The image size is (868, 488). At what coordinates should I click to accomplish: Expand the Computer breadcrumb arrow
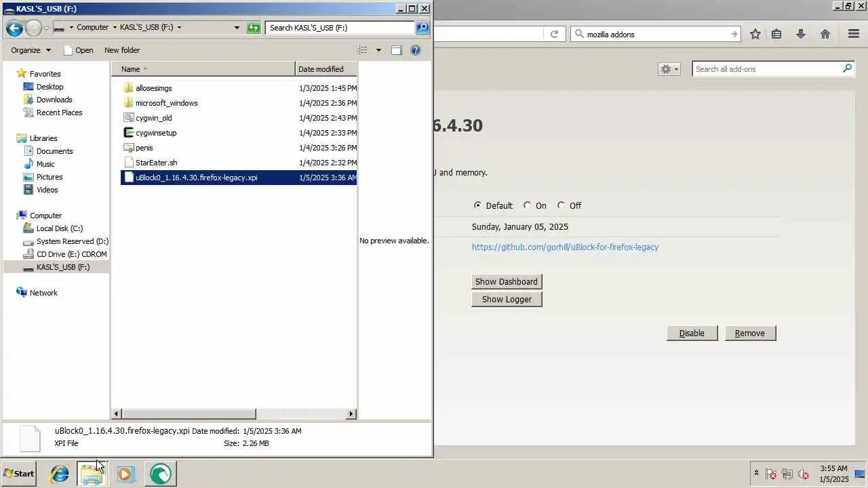[115, 28]
